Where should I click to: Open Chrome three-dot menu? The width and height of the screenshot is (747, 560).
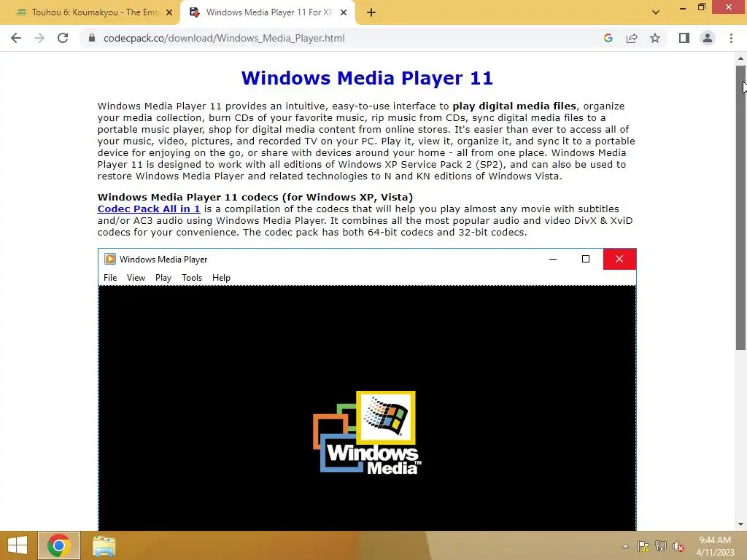(x=731, y=38)
